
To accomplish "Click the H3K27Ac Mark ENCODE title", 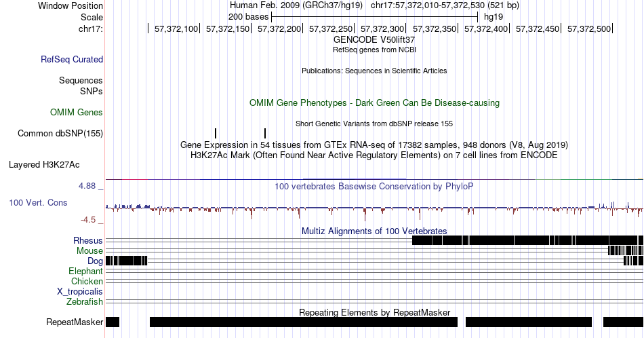I will [374, 155].
